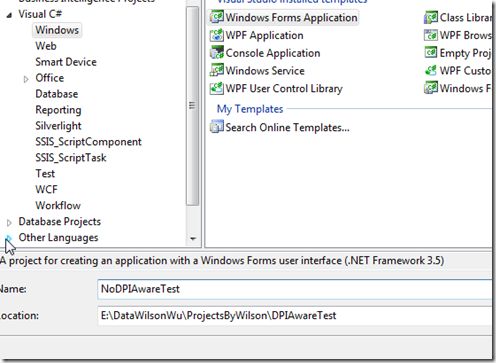This screenshot has width=496, height=363.
Task: Select the SSIS_ScriptTask project type
Action: (x=71, y=158)
